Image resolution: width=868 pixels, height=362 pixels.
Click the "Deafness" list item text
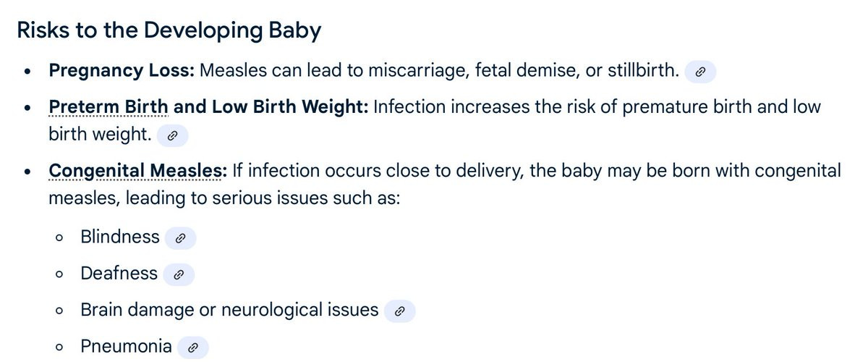tap(119, 274)
